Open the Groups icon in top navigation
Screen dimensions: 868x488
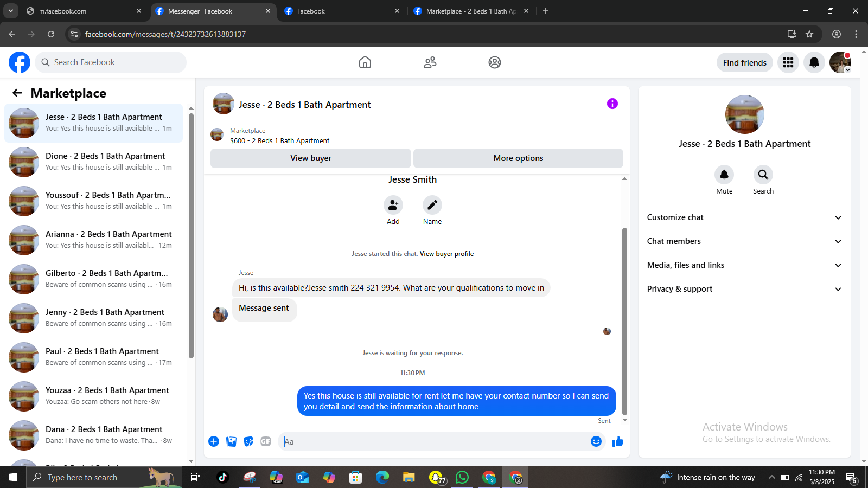point(495,62)
